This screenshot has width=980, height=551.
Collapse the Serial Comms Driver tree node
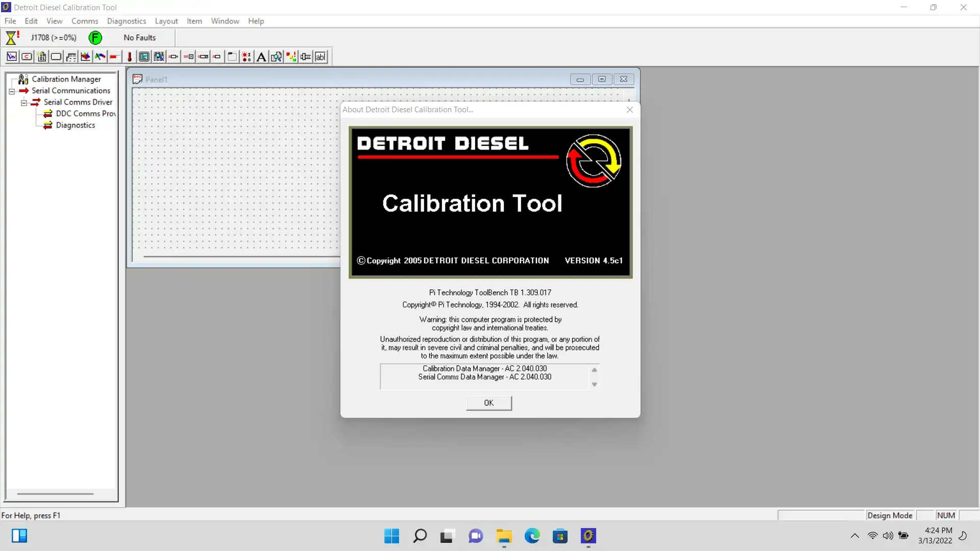[x=23, y=103]
